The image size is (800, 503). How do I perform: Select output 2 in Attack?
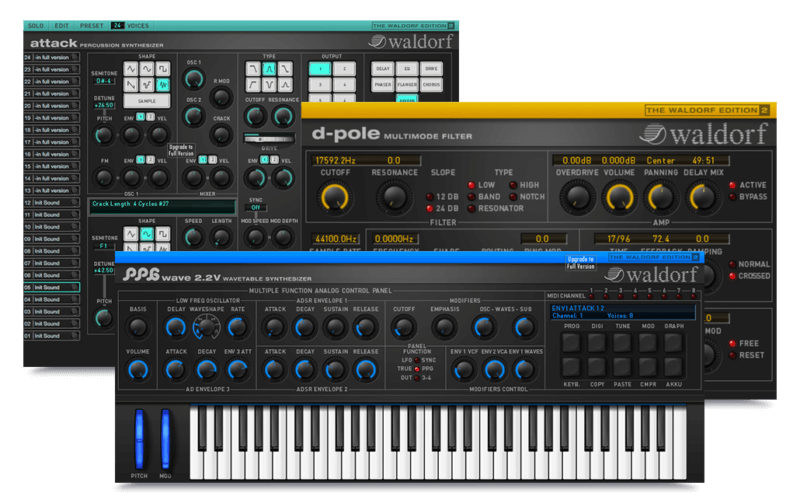coord(344,68)
